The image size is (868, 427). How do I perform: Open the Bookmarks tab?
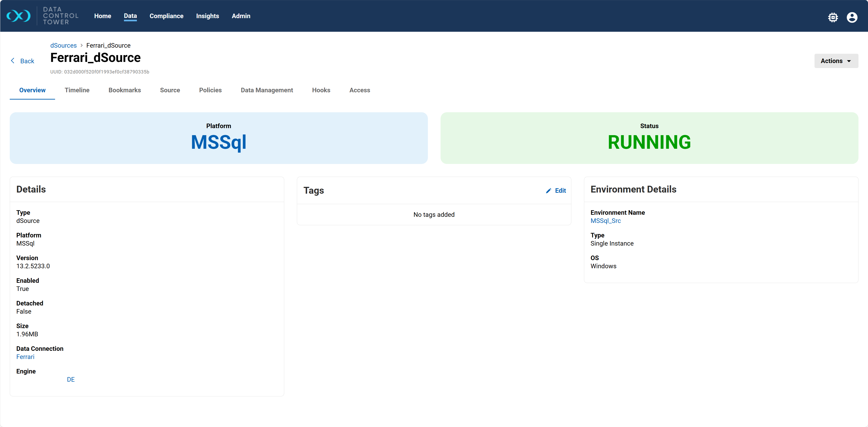pyautogui.click(x=124, y=90)
